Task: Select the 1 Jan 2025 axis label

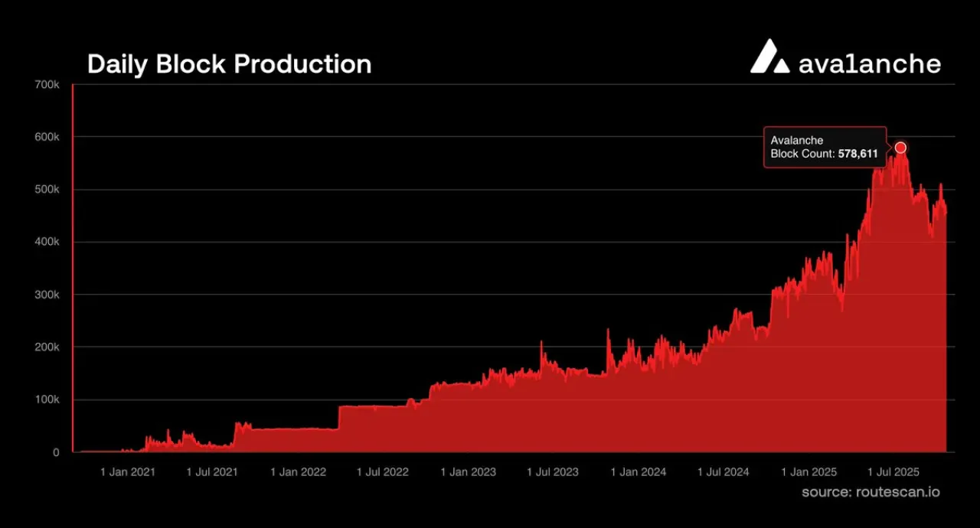Action: pos(809,472)
